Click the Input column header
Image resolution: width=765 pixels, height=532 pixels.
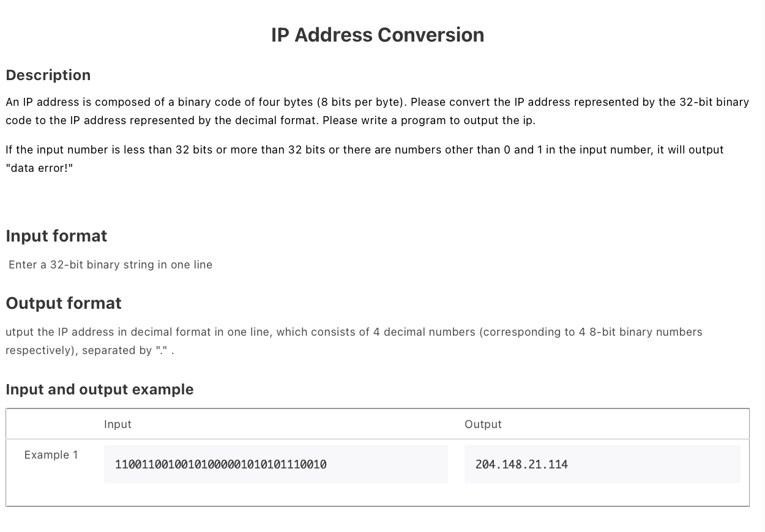click(118, 424)
